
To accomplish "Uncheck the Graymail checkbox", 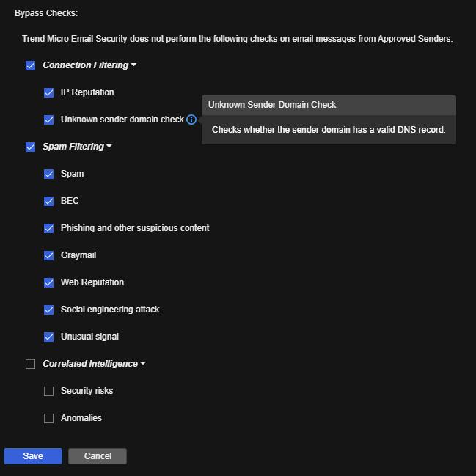I will tap(49, 256).
